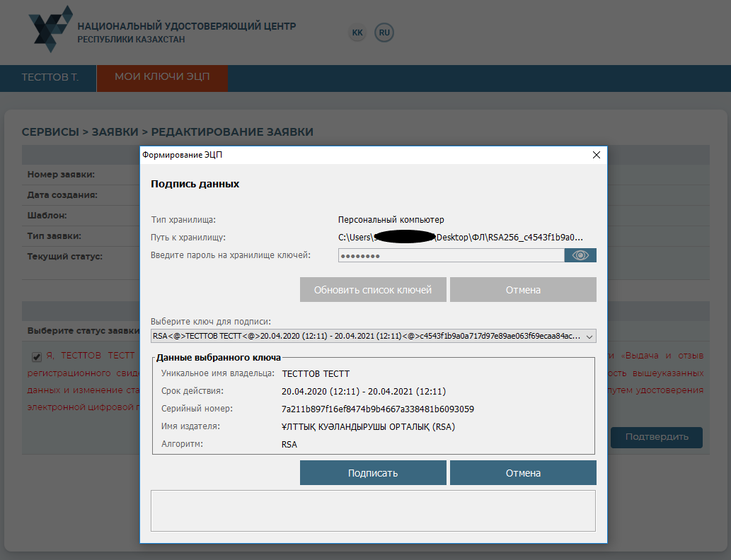This screenshot has width=731, height=560.
Task: Click the empty message box below Подписать
Action: point(373,511)
